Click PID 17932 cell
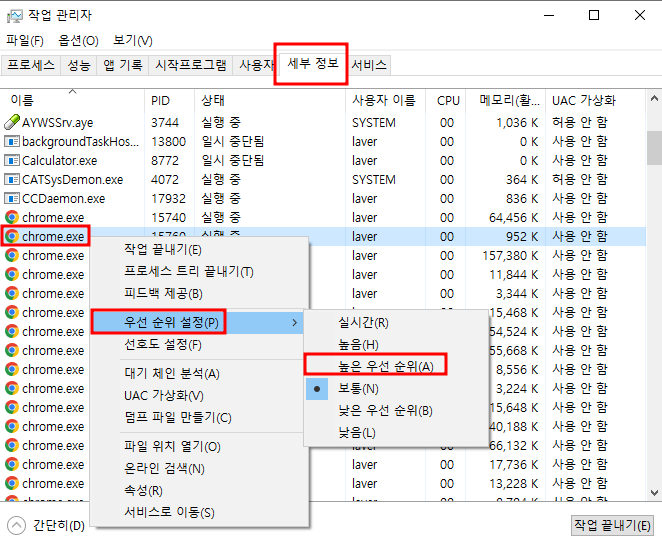Viewport: 662px width, 549px height. tap(168, 198)
